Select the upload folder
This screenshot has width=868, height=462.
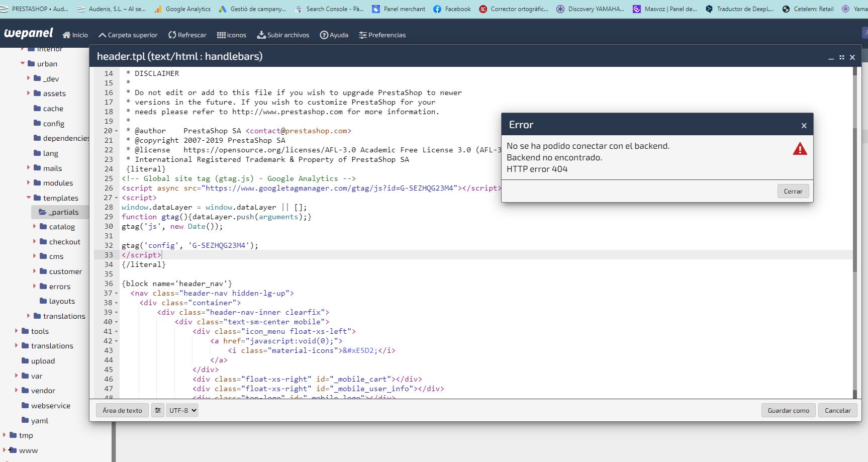(38, 361)
